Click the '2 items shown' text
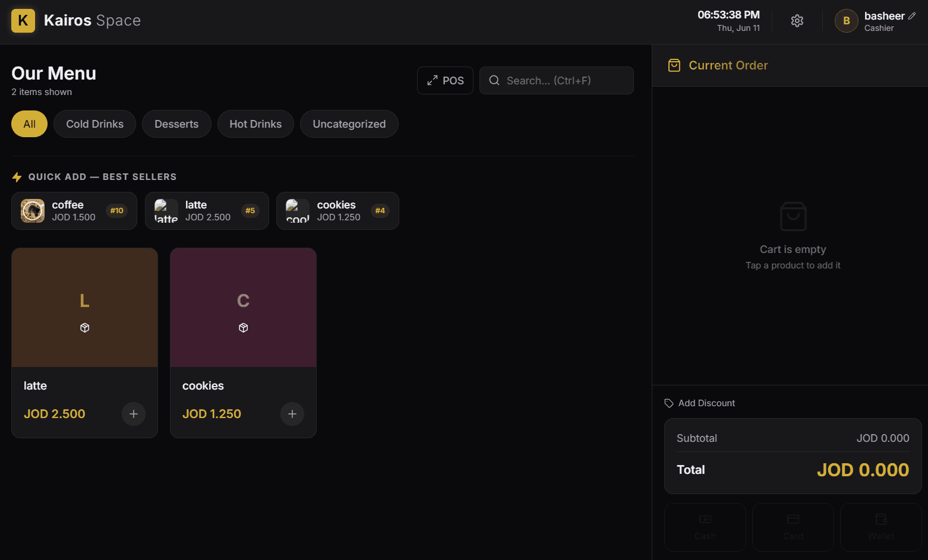928x560 pixels. pos(42,92)
